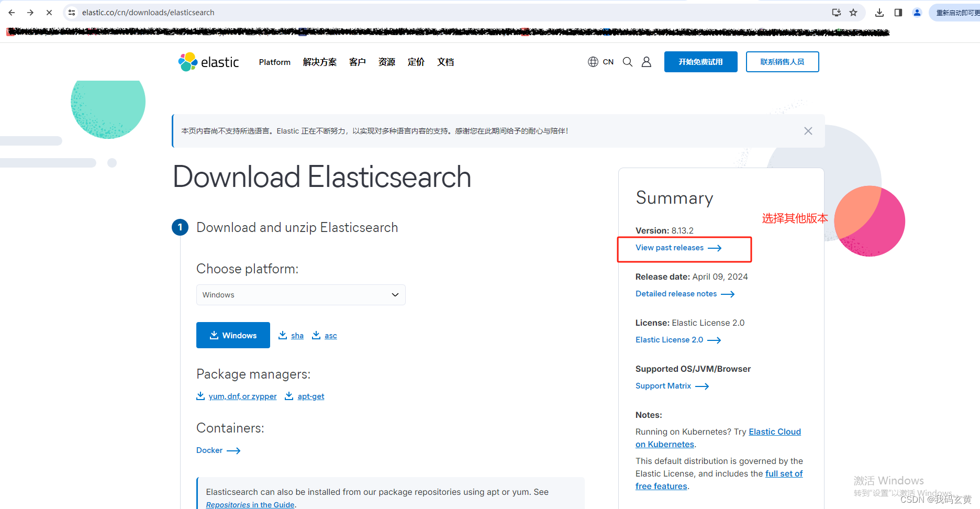Open the 解决方案 menu

coord(320,62)
